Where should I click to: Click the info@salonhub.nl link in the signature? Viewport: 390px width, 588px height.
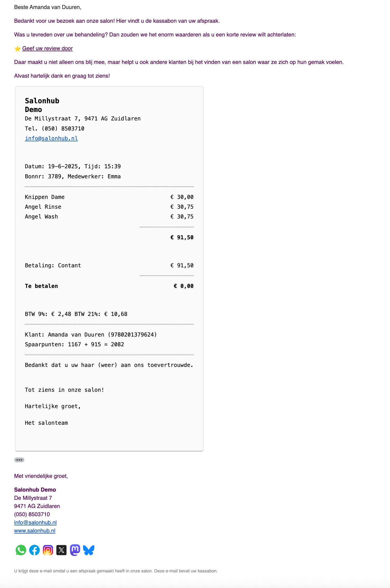(35, 522)
